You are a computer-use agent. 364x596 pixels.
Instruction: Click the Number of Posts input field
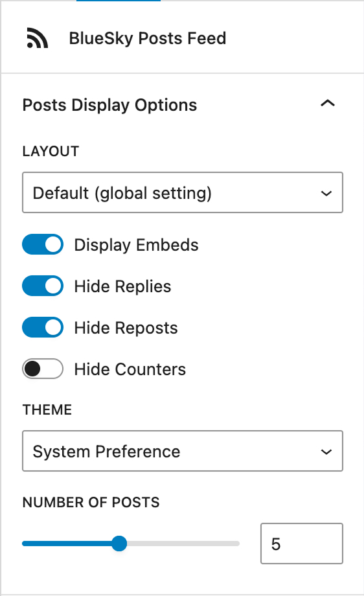[302, 544]
